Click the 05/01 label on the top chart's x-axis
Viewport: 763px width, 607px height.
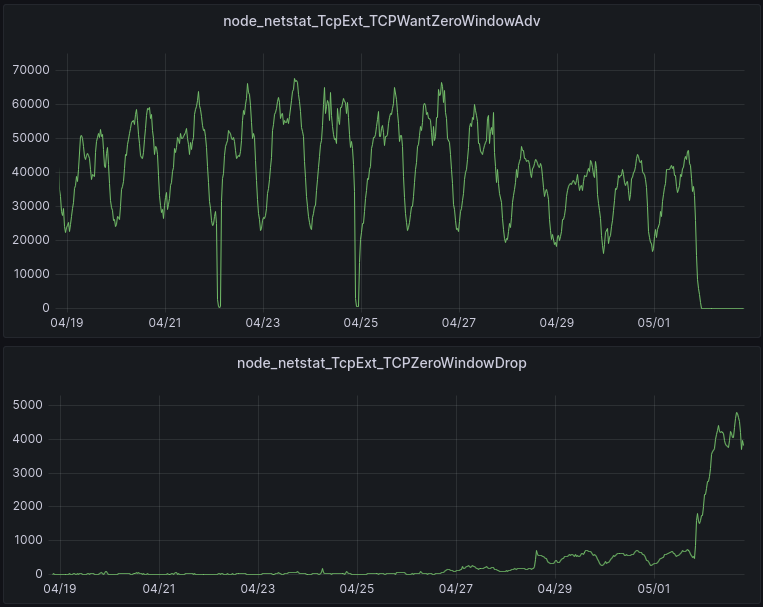tap(654, 323)
